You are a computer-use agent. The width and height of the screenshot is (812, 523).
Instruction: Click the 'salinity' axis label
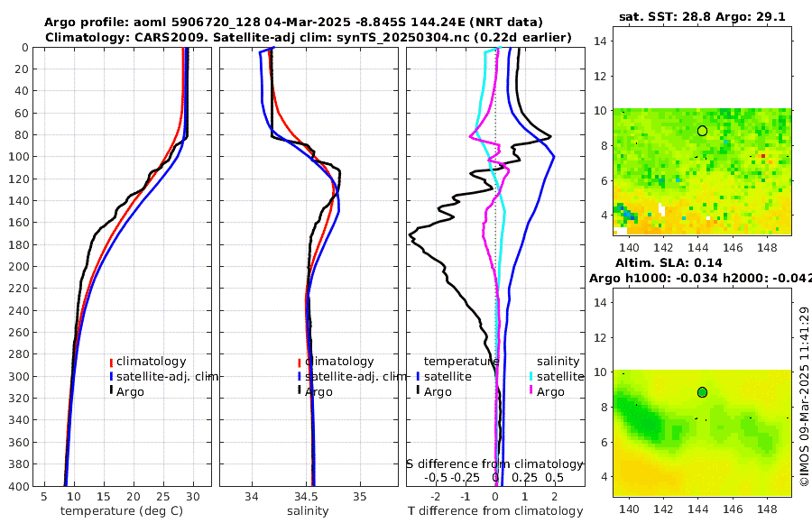[x=309, y=511]
